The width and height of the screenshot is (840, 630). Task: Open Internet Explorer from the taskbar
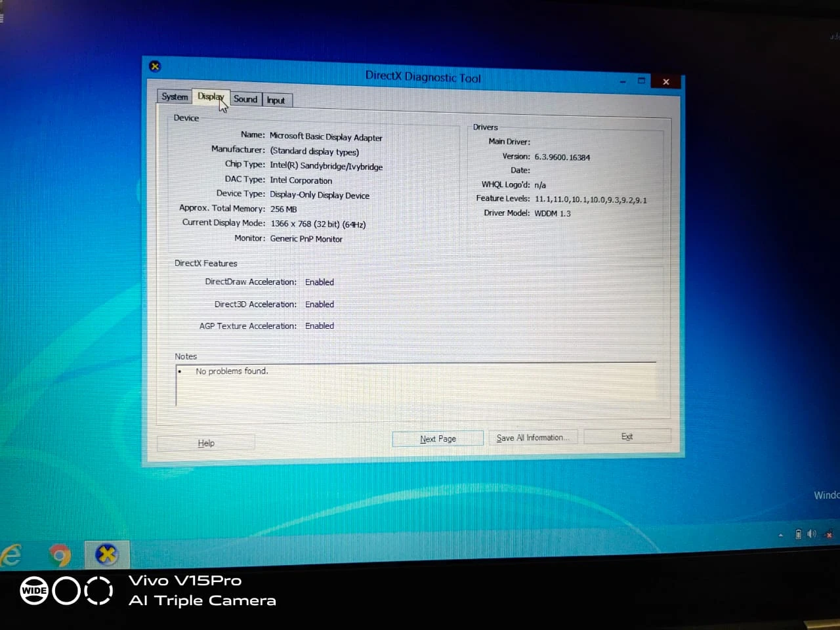(x=11, y=556)
